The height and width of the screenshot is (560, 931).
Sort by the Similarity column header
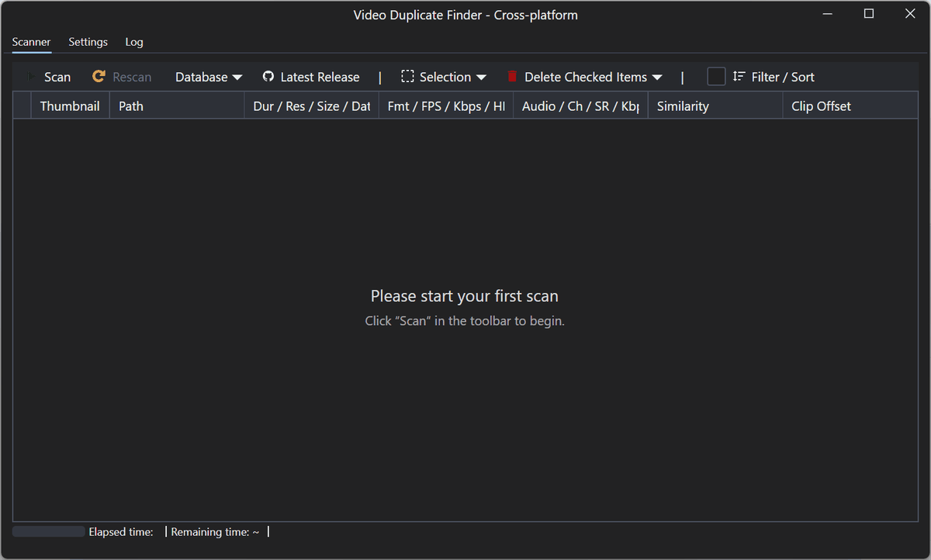pyautogui.click(x=683, y=106)
